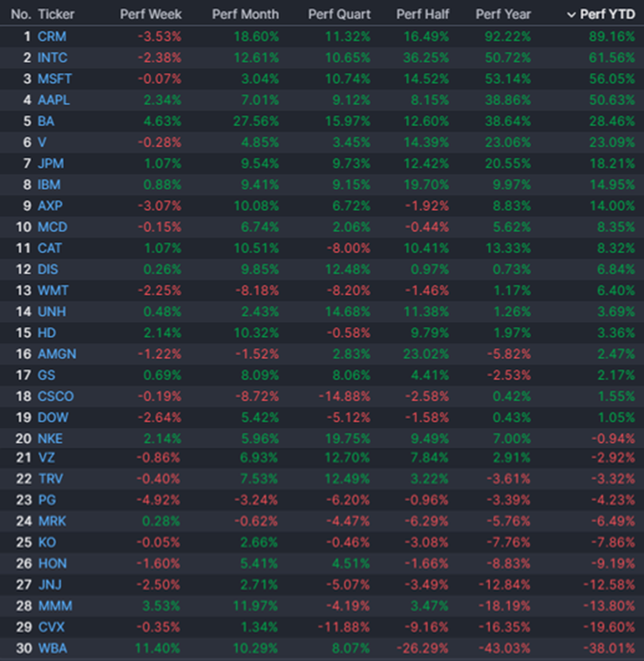Open the TRV ticker link

[51, 479]
